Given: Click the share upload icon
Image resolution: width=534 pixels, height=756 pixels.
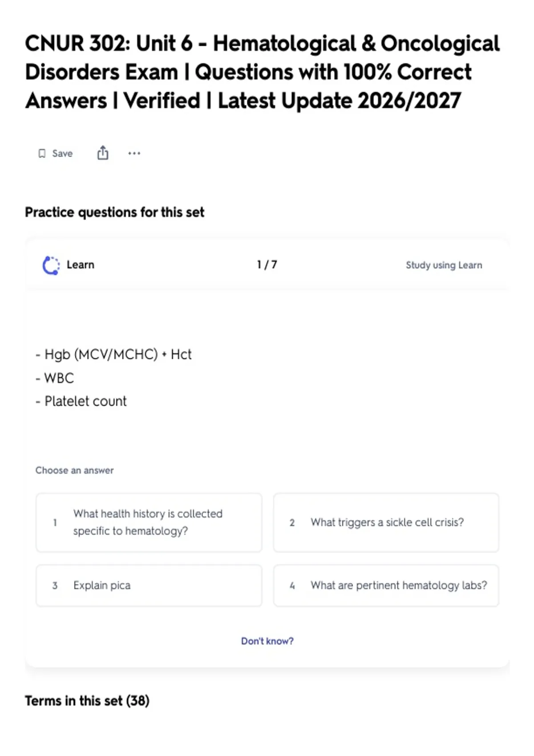Looking at the screenshot, I should point(103,153).
